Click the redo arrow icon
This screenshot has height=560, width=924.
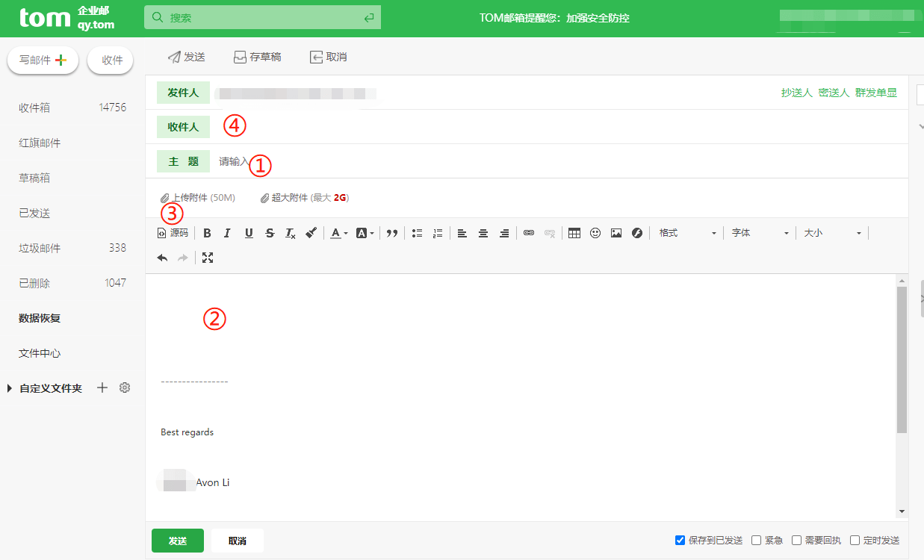coord(183,258)
